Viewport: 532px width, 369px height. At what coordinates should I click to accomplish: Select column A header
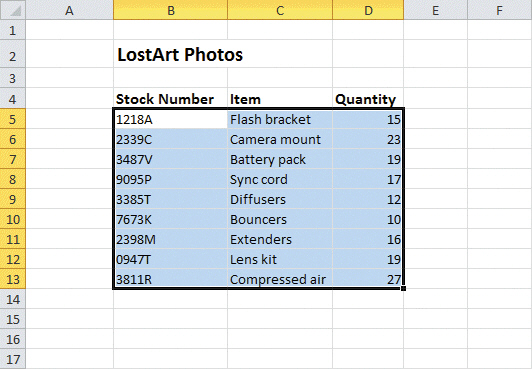click(70, 9)
